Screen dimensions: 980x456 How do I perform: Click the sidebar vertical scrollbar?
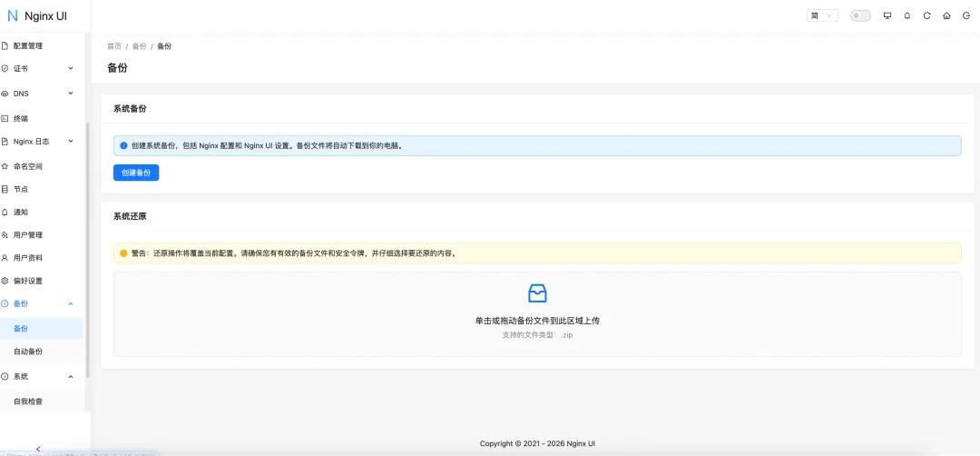[x=87, y=250]
